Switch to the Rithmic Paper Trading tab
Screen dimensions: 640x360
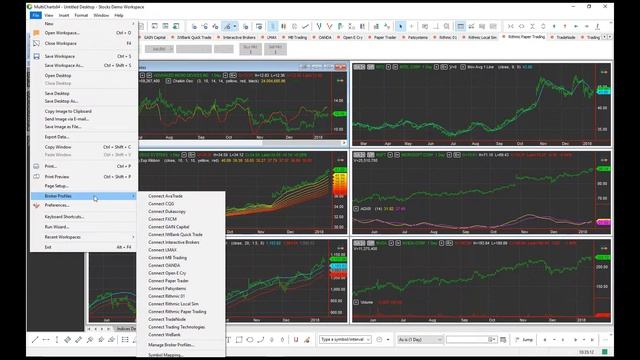pyautogui.click(x=524, y=37)
